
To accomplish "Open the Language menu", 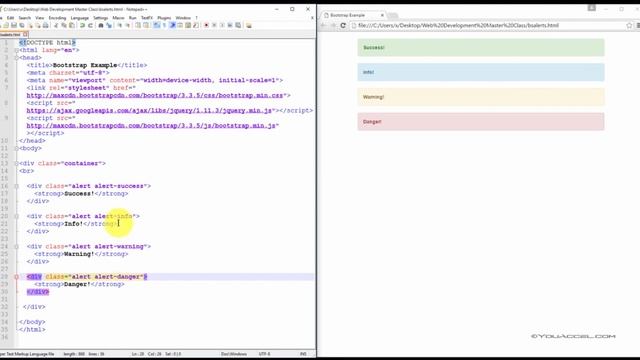I will tap(80, 18).
